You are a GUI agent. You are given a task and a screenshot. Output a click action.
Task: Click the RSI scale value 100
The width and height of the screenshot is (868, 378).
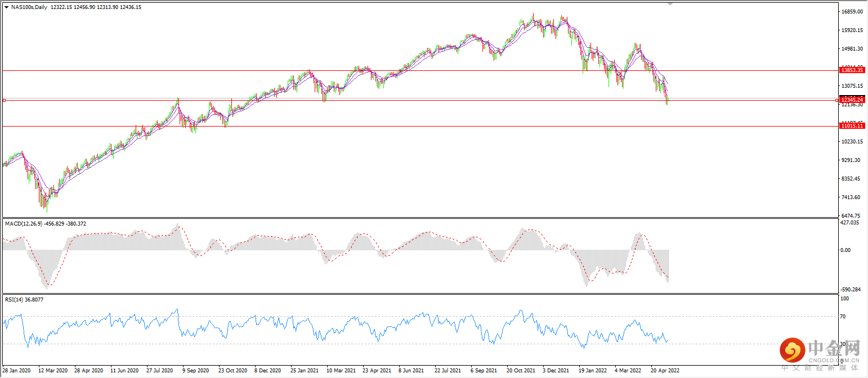coord(844,299)
